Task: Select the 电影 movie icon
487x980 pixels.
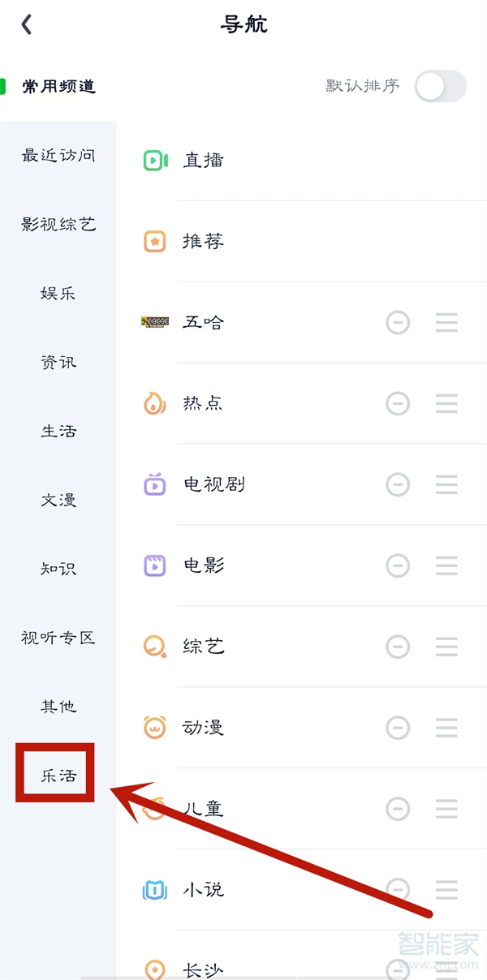Action: [x=153, y=565]
